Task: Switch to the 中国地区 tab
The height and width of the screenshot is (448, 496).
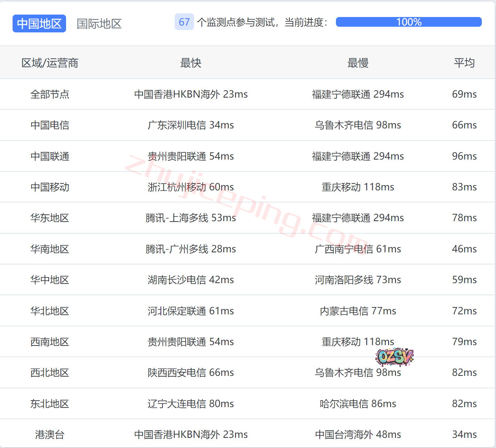Action: coord(39,23)
